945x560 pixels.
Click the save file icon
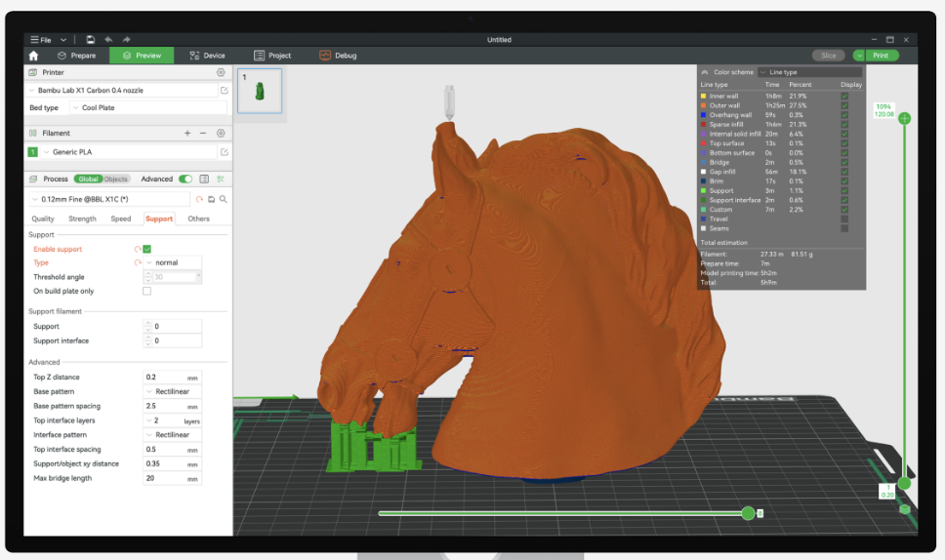pos(90,40)
